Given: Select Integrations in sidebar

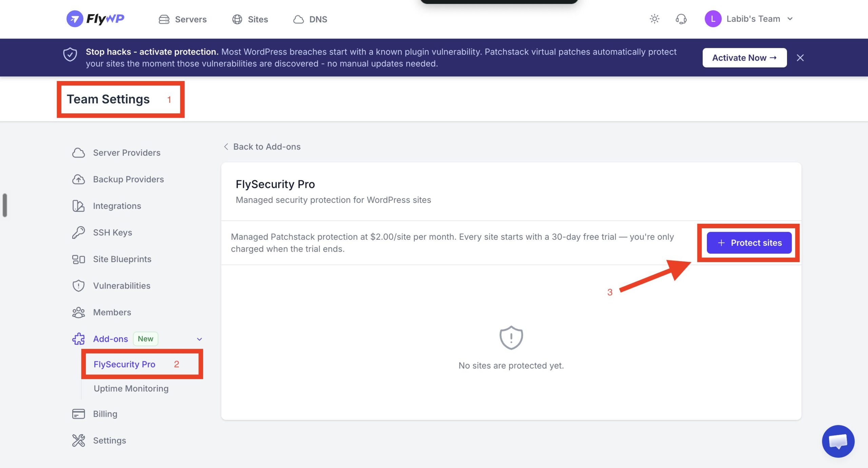Looking at the screenshot, I should tap(117, 206).
